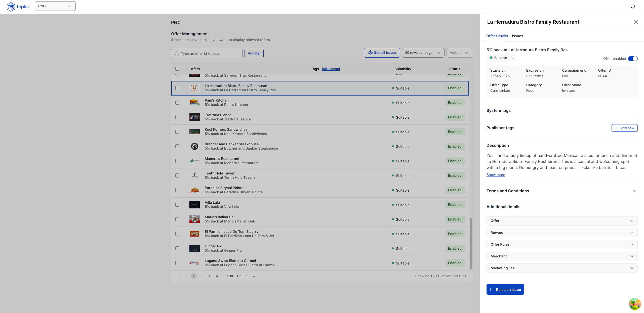Toggle the Offer enabled switch
Viewport: 644px width, 313px height.
point(633,59)
